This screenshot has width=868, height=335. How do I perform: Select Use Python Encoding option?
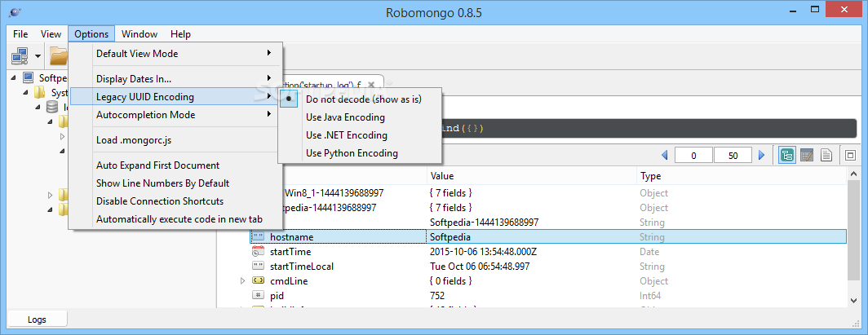(x=359, y=153)
